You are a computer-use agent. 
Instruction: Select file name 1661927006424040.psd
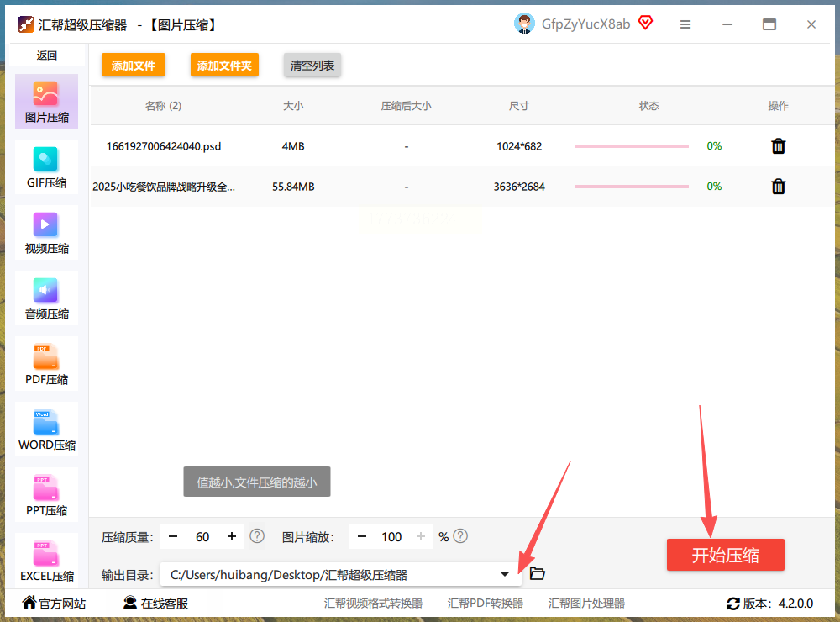(164, 146)
